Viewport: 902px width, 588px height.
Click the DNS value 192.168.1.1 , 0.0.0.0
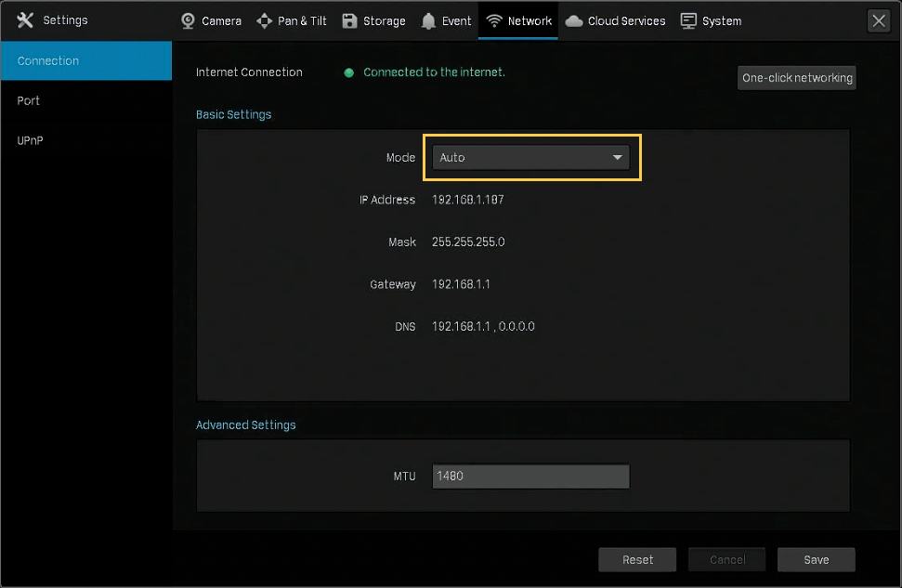(x=483, y=326)
